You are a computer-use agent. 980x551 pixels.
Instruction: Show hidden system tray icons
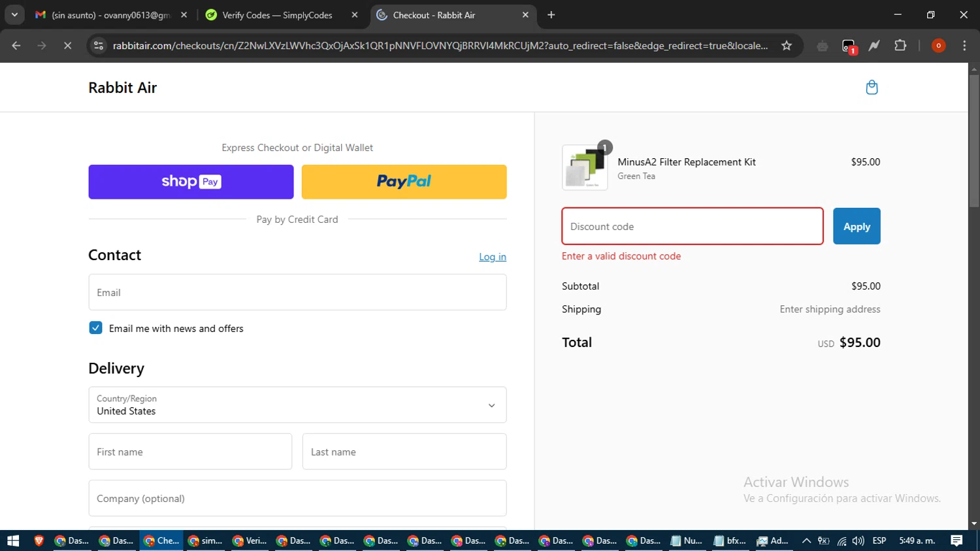pos(807,541)
